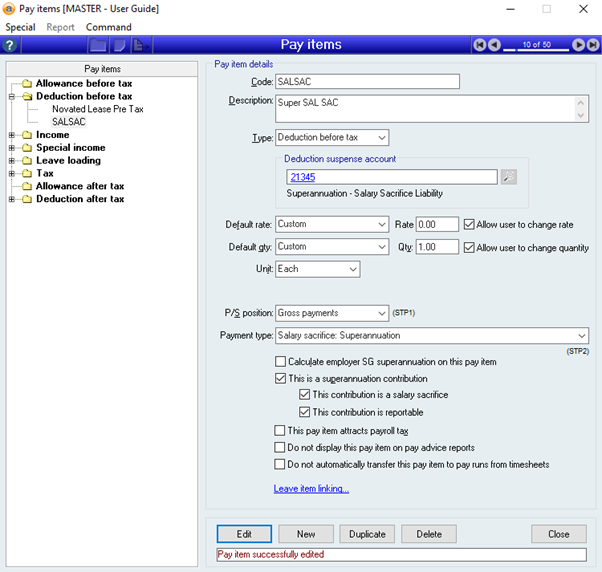Go to the previous pay item record
The width and height of the screenshot is (602, 572).
click(x=496, y=45)
